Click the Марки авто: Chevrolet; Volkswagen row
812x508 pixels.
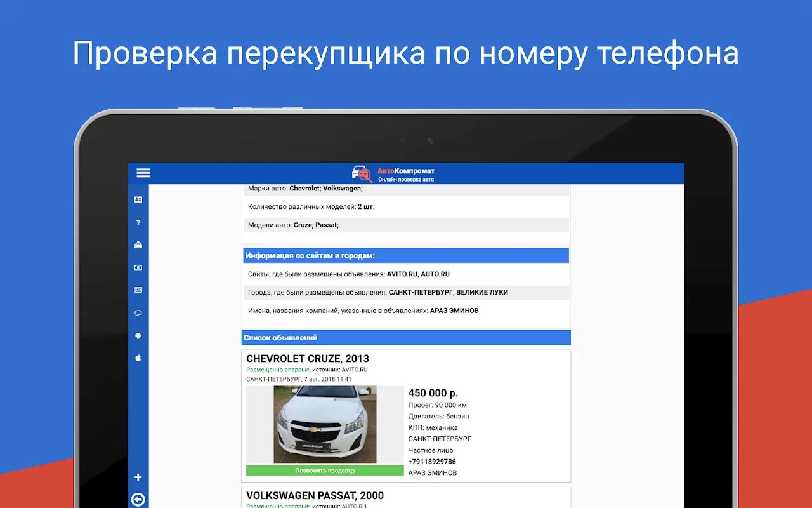point(406,189)
